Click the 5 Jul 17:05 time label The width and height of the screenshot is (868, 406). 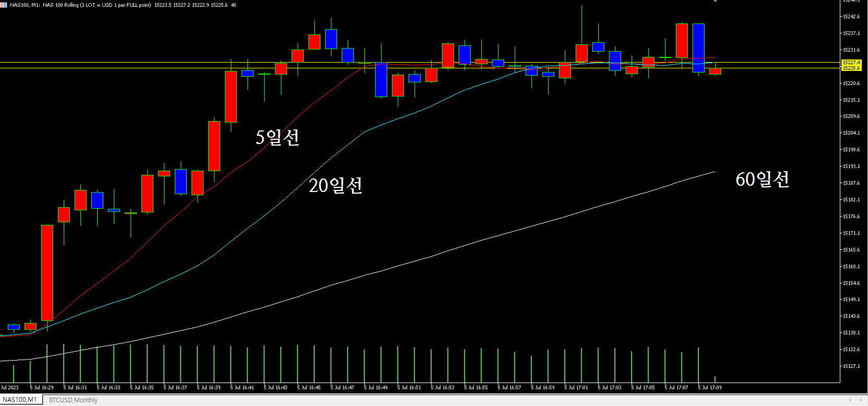pos(643,388)
